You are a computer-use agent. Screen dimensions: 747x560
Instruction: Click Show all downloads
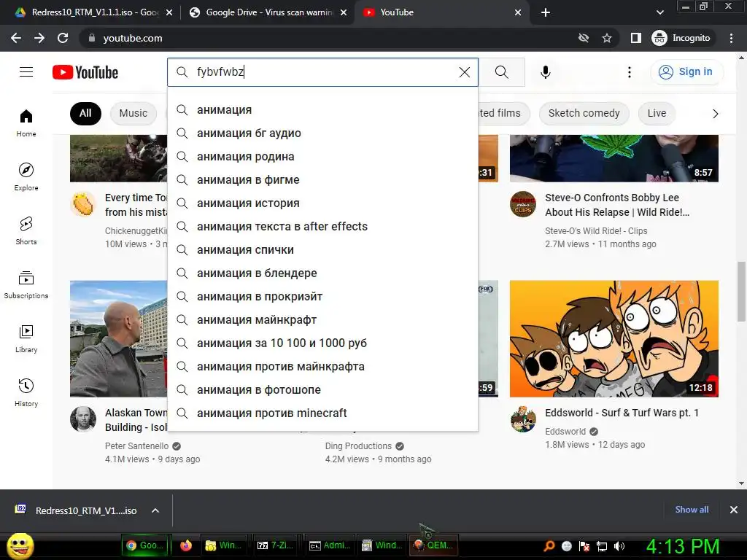click(x=692, y=510)
